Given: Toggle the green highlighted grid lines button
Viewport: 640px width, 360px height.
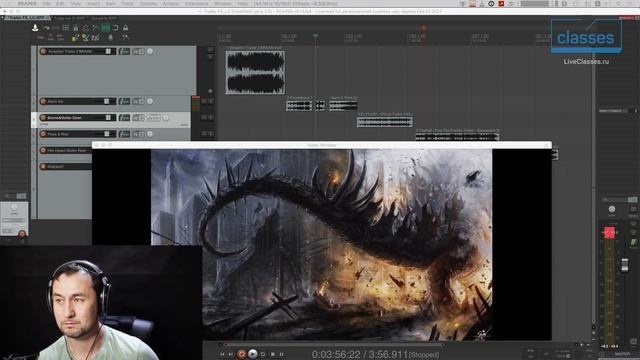Looking at the screenshot, I should [105, 28].
